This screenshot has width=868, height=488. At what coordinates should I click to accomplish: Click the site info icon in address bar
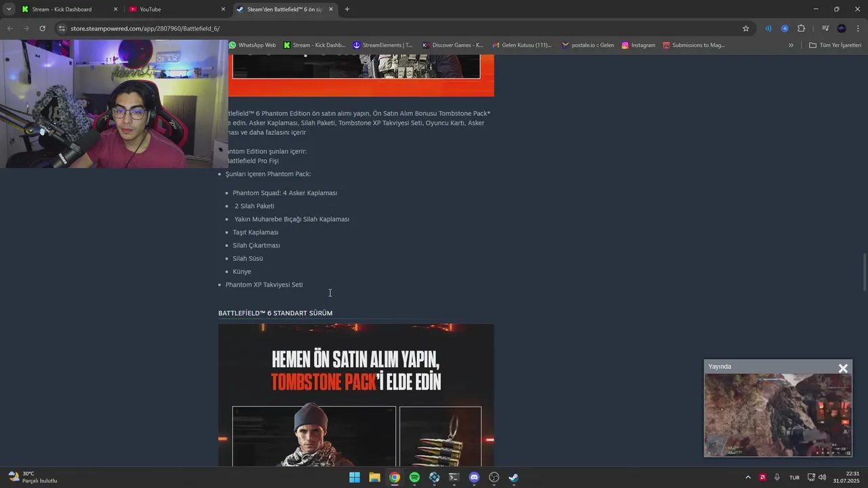click(x=62, y=28)
